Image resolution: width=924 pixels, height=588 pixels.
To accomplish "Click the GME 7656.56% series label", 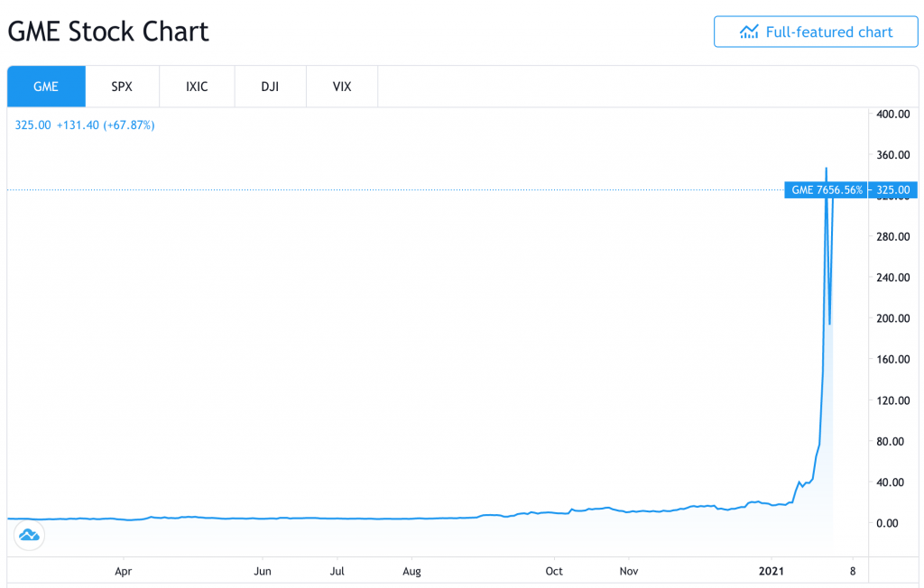I will pyautogui.click(x=827, y=190).
